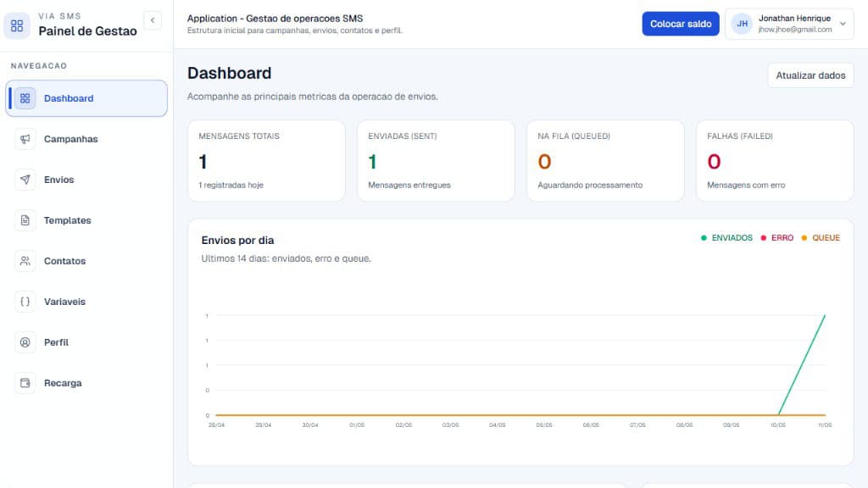The image size is (868, 488).
Task: Click the 10/05 date label on chart axis
Action: (x=778, y=425)
